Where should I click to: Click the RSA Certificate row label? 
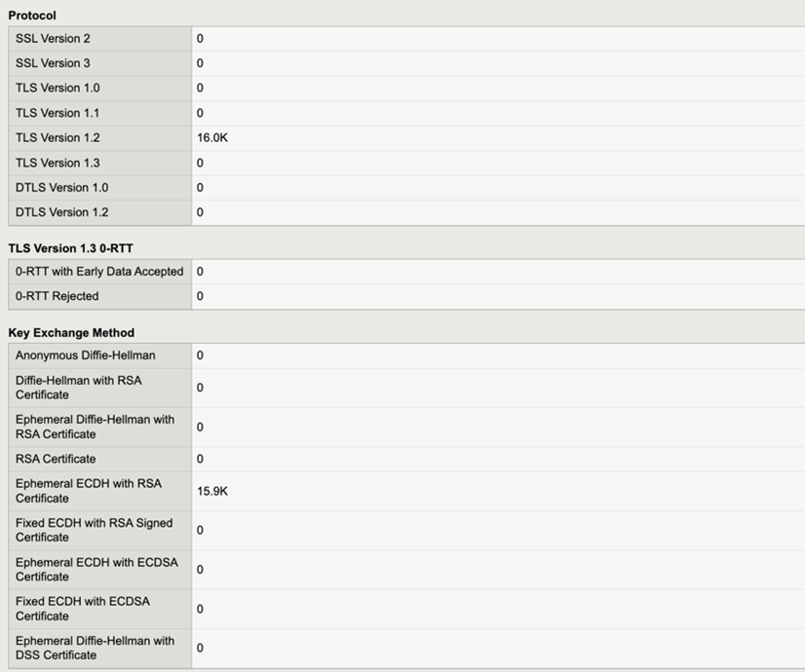[x=56, y=459]
